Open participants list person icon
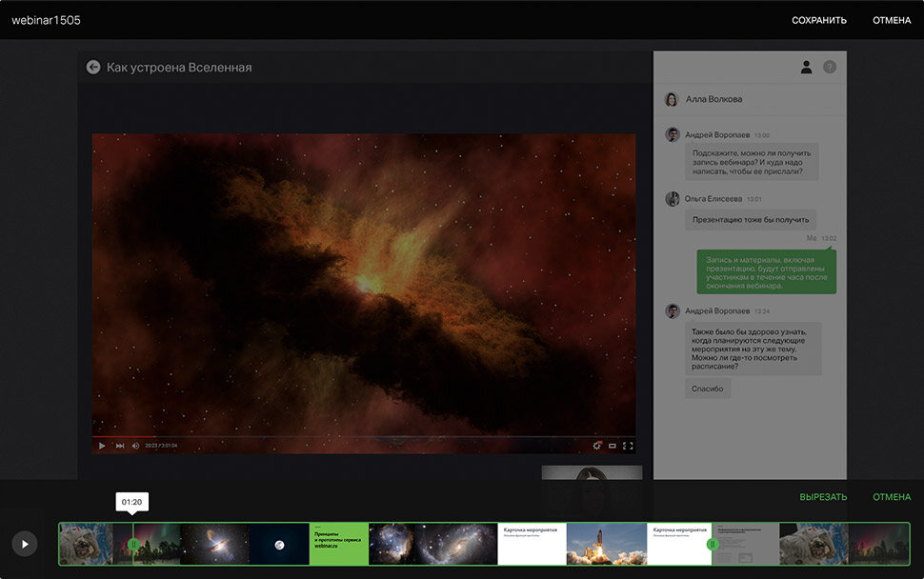The image size is (924, 579). click(806, 68)
